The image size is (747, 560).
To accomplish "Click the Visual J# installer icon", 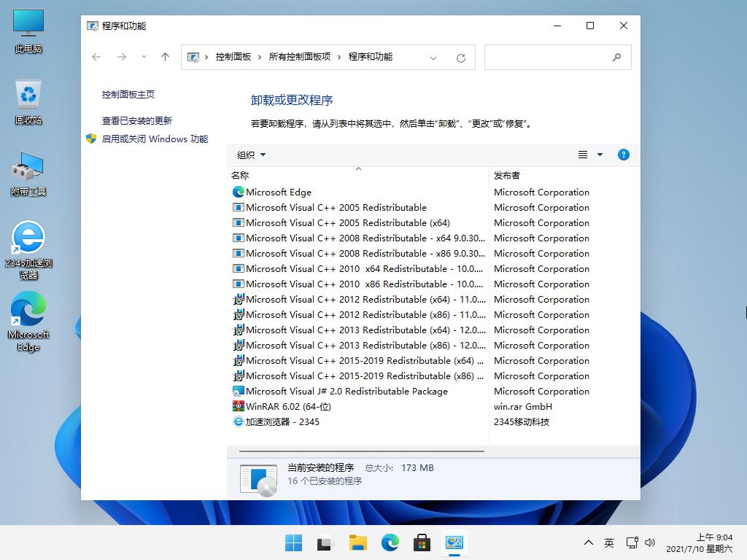I will 239,391.
